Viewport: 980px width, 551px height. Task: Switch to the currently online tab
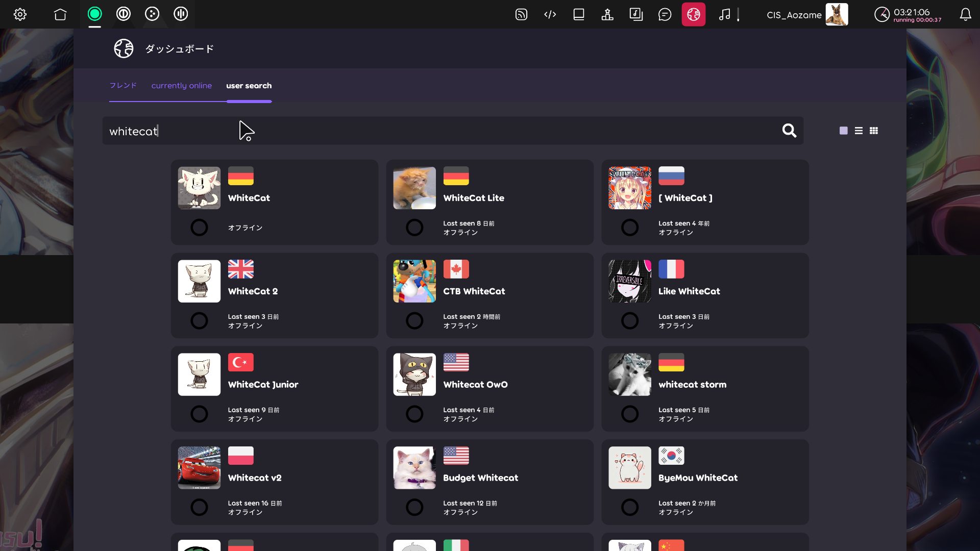pos(181,85)
